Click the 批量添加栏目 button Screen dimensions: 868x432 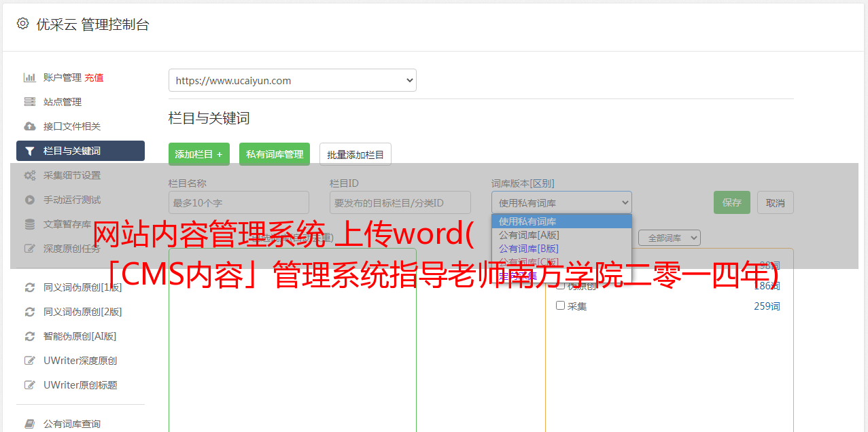pyautogui.click(x=355, y=154)
